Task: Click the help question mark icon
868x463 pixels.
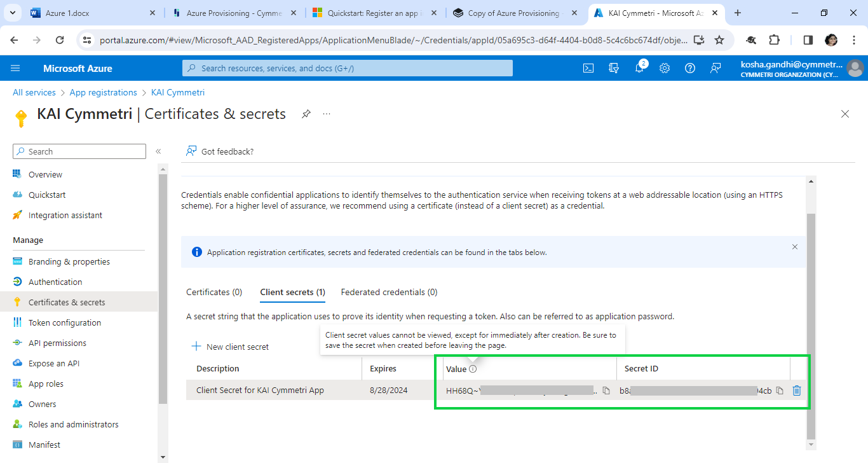Action: click(x=690, y=68)
